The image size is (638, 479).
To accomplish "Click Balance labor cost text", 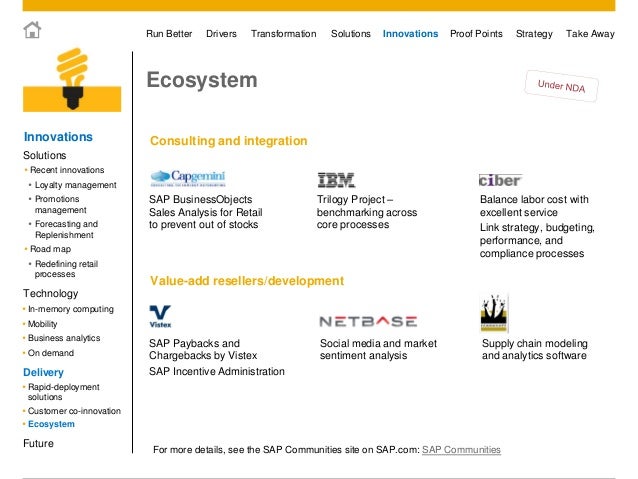I will (x=534, y=206).
